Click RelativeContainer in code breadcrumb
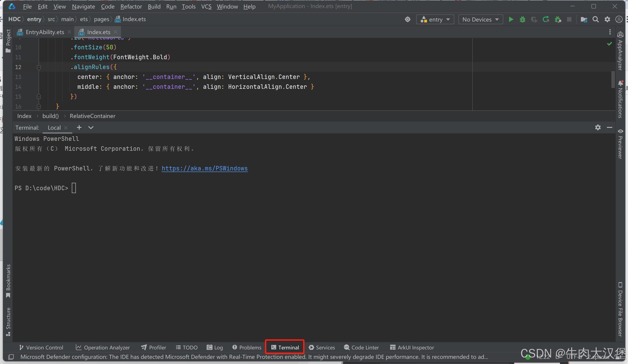628x364 pixels. [92, 116]
